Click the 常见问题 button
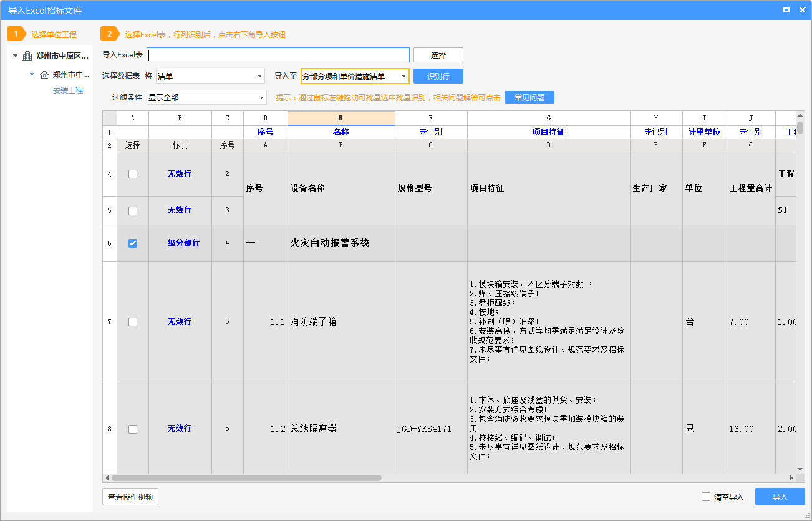 (529, 97)
